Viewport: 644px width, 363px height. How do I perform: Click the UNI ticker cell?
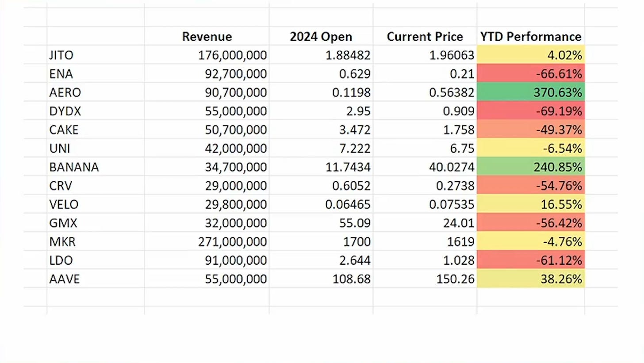click(x=96, y=148)
